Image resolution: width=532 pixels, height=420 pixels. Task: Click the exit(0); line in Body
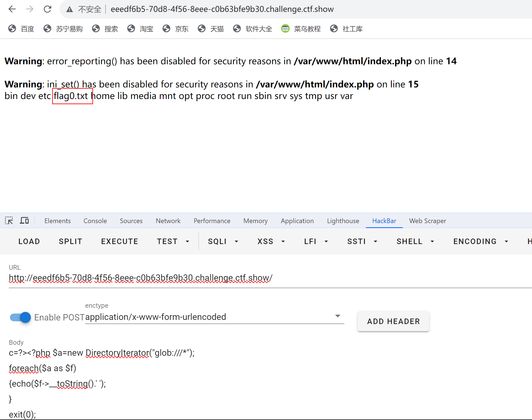pos(22,414)
